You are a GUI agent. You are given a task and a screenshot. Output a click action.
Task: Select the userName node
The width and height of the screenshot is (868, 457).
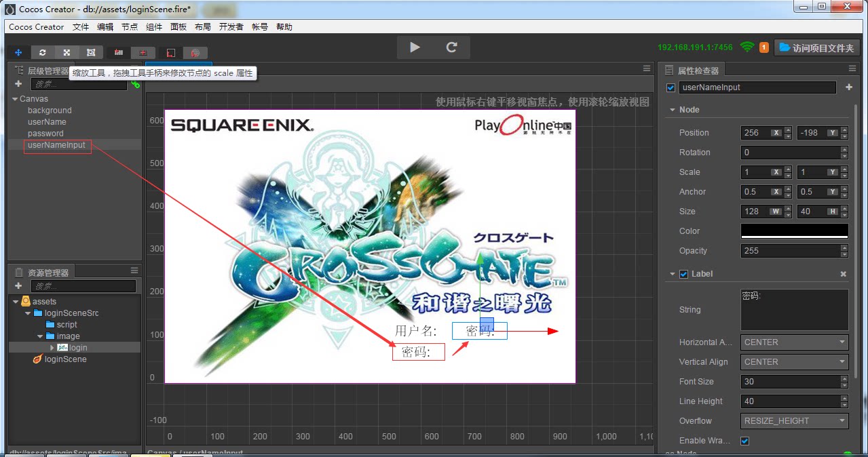47,122
